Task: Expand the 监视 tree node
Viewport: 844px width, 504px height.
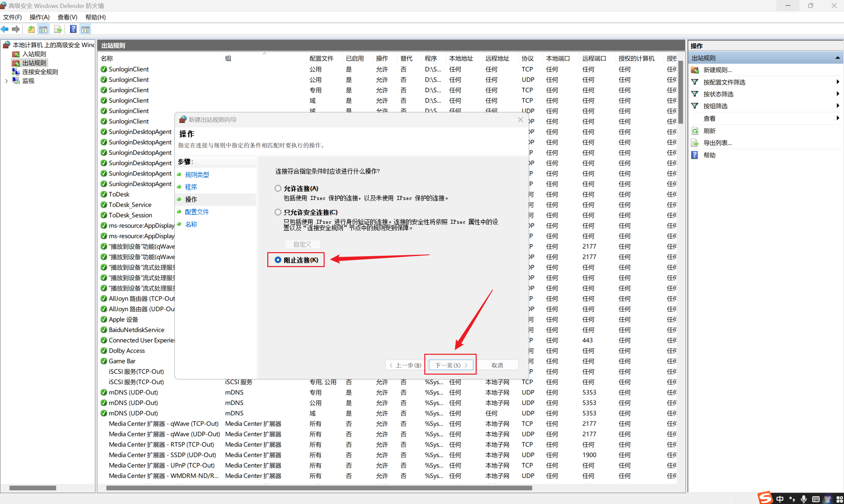Action: tap(6, 81)
